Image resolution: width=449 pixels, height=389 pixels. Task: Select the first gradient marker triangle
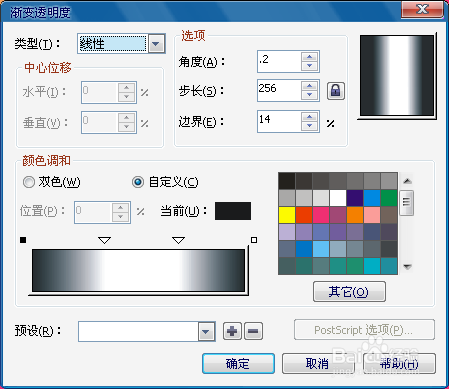click(105, 240)
